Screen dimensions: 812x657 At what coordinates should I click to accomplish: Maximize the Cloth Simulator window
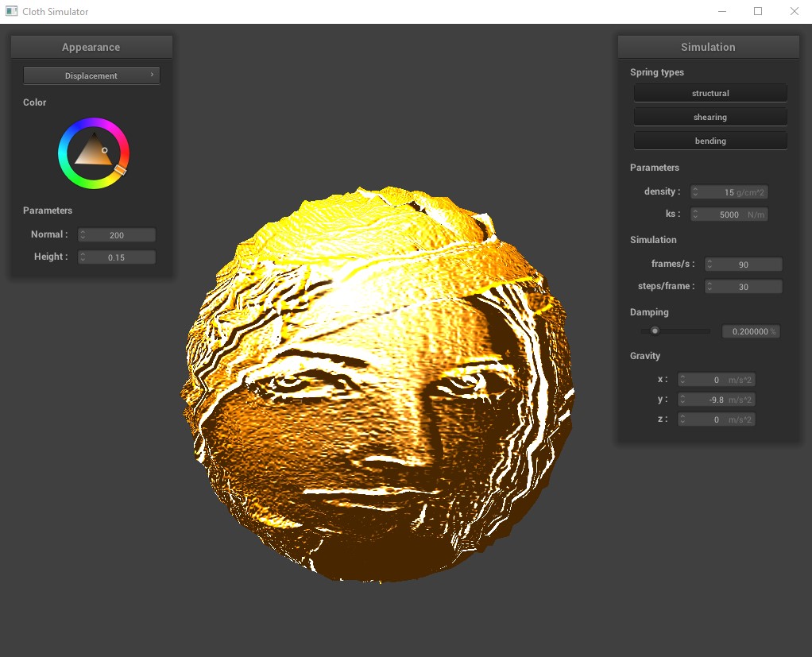pyautogui.click(x=758, y=11)
